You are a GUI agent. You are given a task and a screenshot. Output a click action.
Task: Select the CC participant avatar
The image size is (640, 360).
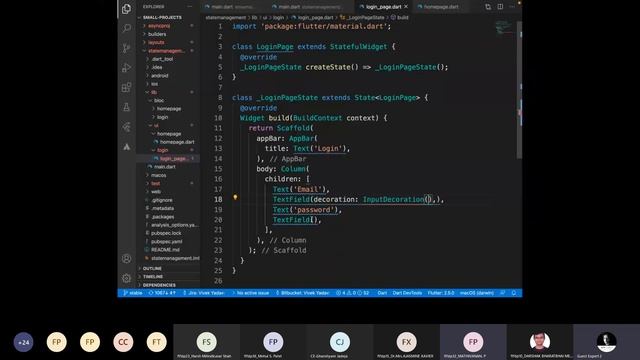click(123, 342)
